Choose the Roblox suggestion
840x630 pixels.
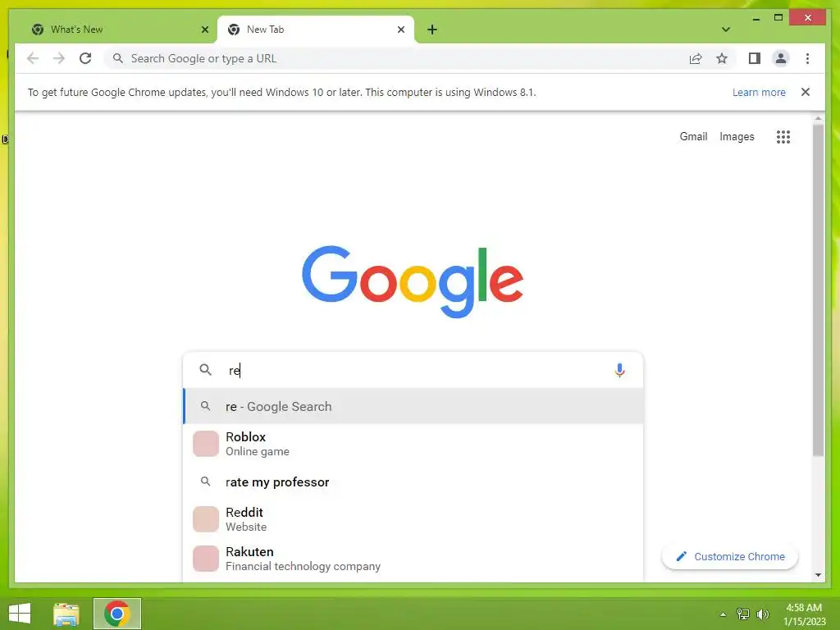click(413, 444)
